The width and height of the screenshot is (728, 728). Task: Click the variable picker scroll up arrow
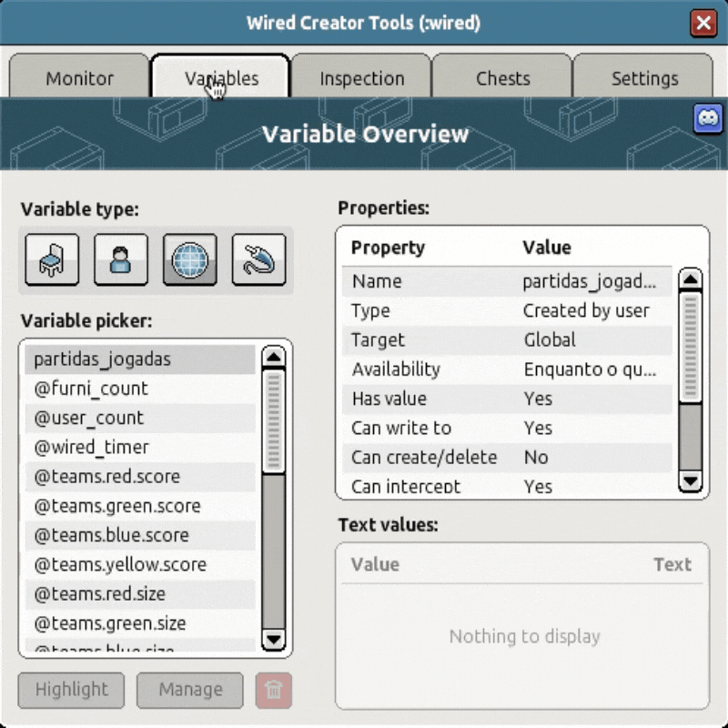coord(274,357)
